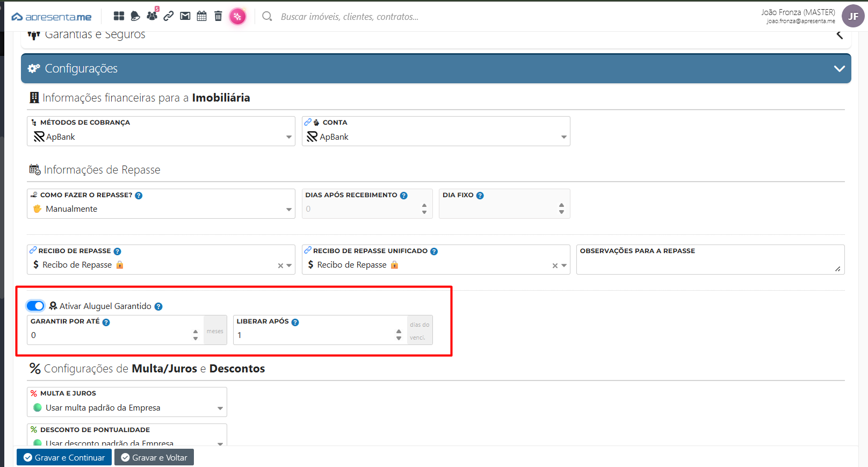This screenshot has width=868, height=467.
Task: Open the trash bin icon
Action: click(218, 16)
